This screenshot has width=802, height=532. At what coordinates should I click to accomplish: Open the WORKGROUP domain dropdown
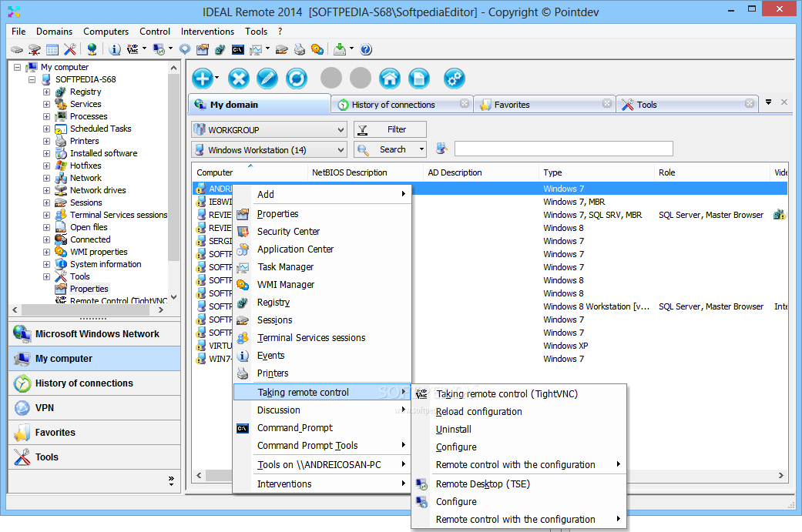coord(270,130)
